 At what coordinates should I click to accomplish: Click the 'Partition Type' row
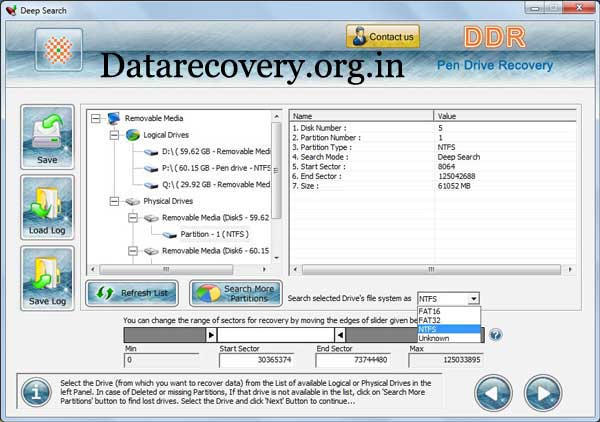coord(432,147)
